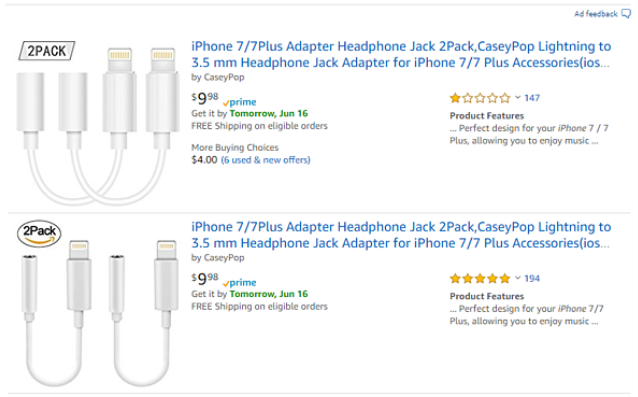Expand rating breakdown arrow next to 147

tap(518, 97)
